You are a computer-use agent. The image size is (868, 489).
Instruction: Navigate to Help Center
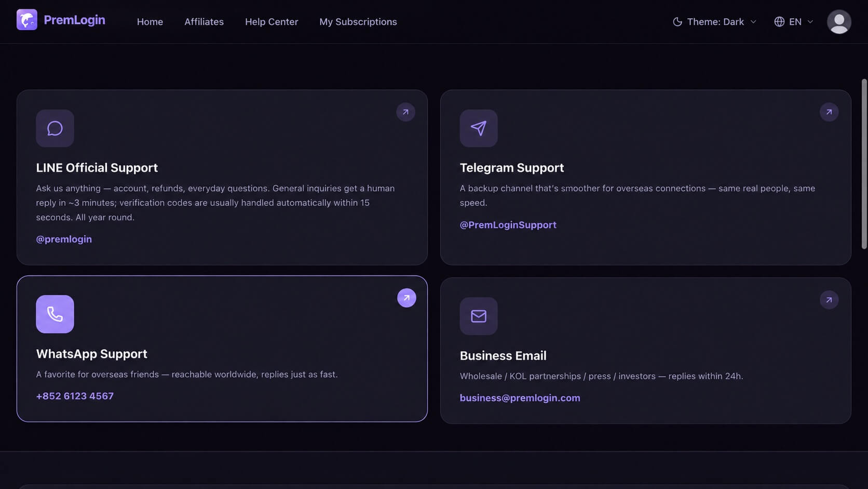click(x=272, y=22)
